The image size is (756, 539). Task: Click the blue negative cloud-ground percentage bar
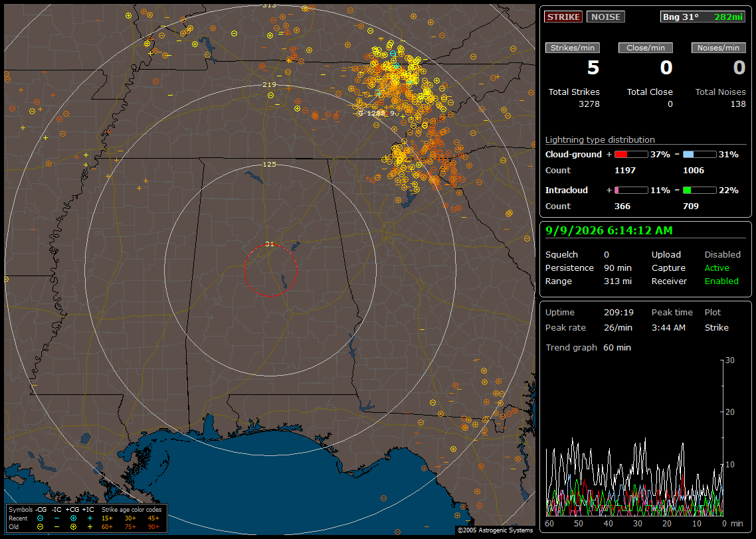pyautogui.click(x=700, y=155)
